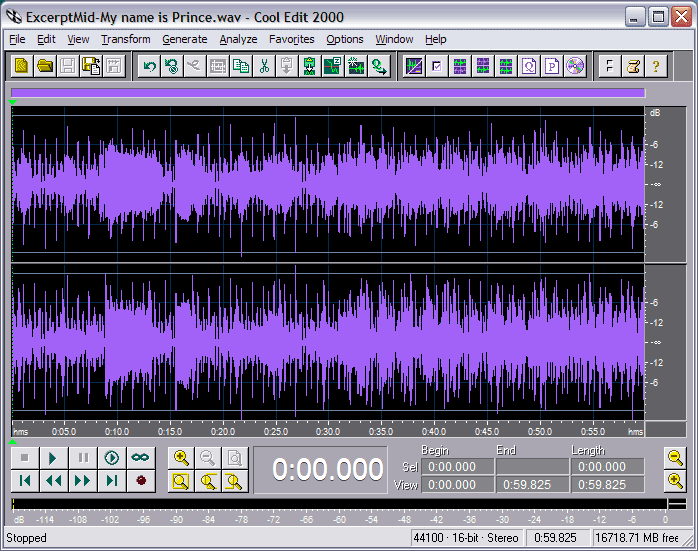Click the New file toolbar icon
This screenshot has width=698, height=551.
click(22, 67)
